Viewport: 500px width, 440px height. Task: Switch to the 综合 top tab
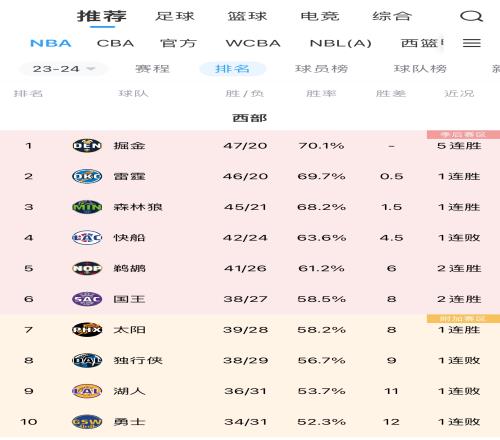(392, 16)
